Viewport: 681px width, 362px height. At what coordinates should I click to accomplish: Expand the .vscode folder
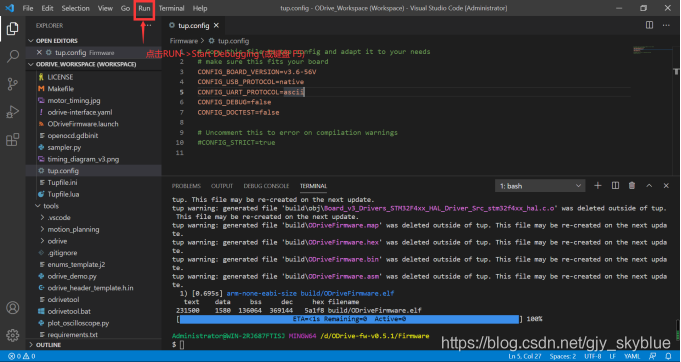click(x=59, y=217)
